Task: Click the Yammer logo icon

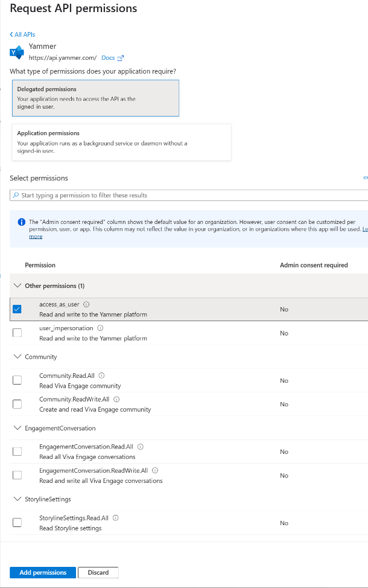Action: (17, 53)
